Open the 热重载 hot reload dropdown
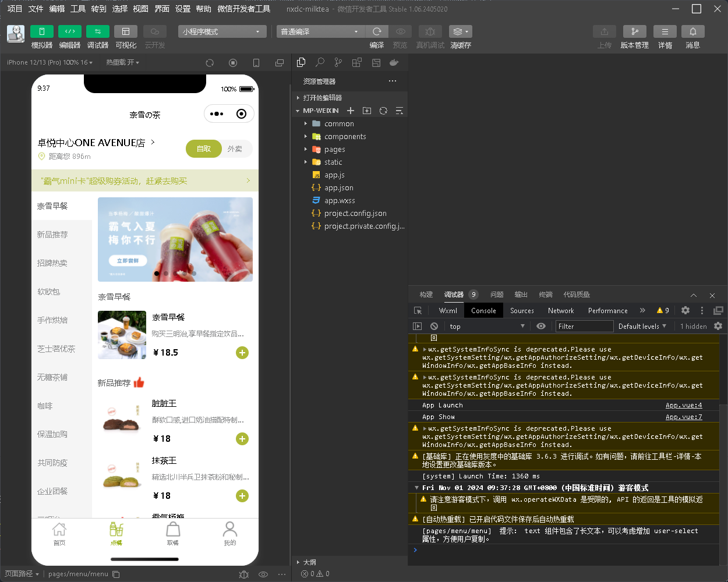 [122, 62]
